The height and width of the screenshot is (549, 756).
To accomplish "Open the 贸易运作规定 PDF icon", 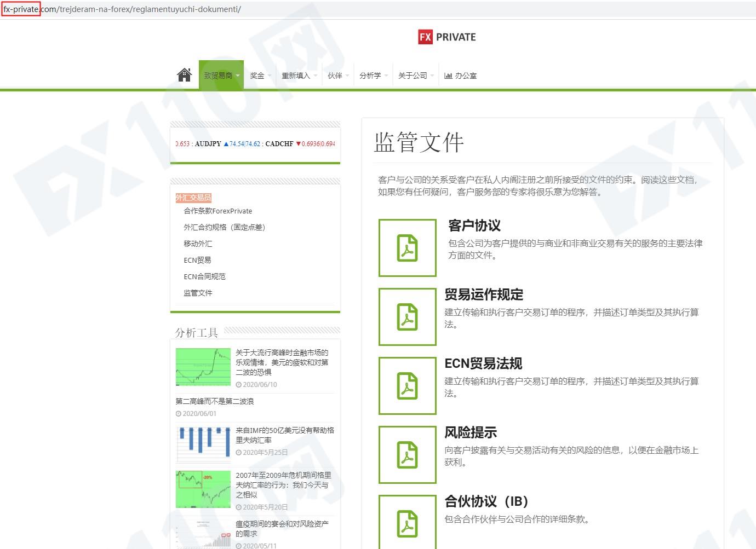I will coord(407,317).
